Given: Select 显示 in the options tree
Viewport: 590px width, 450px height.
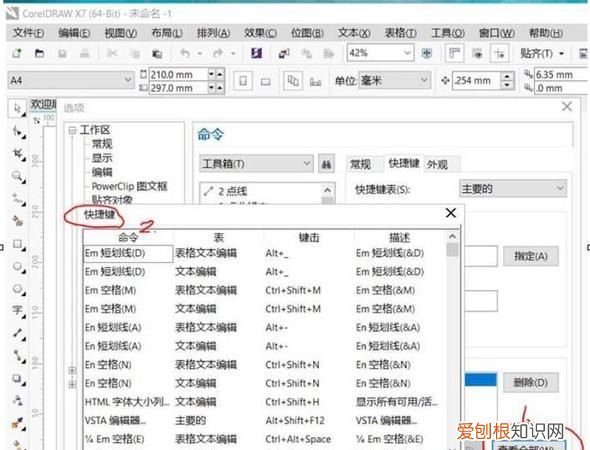Looking at the screenshot, I should coord(102,158).
